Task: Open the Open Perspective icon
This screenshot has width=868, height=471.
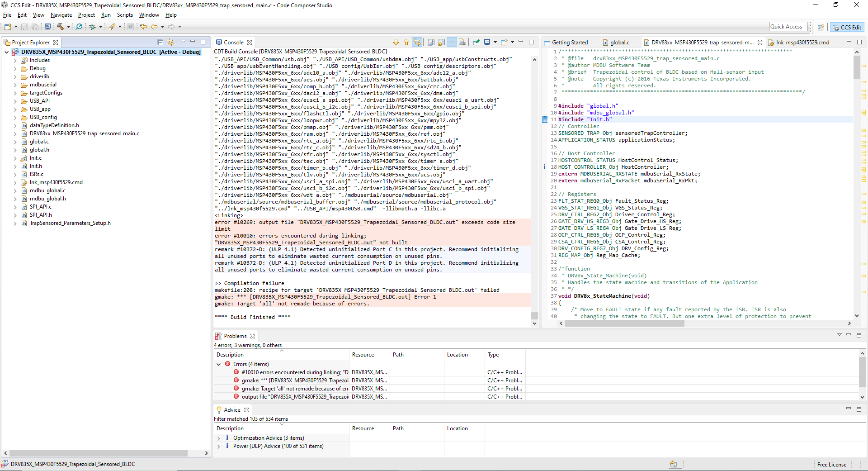Action: (821, 27)
